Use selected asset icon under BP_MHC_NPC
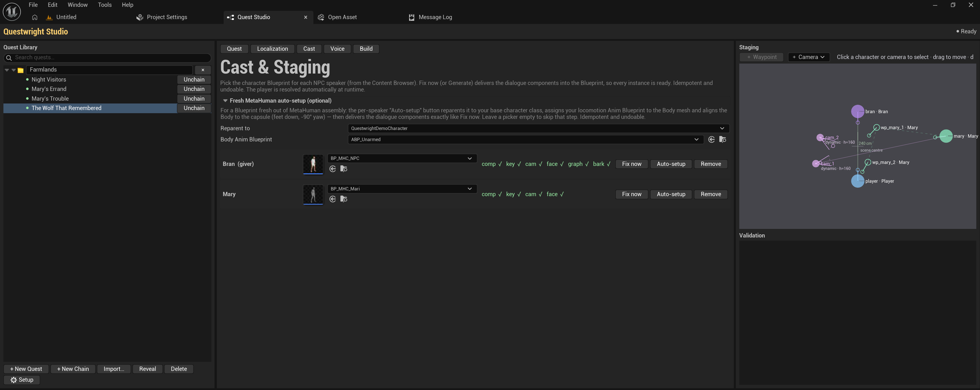This screenshot has width=980, height=390. point(332,169)
